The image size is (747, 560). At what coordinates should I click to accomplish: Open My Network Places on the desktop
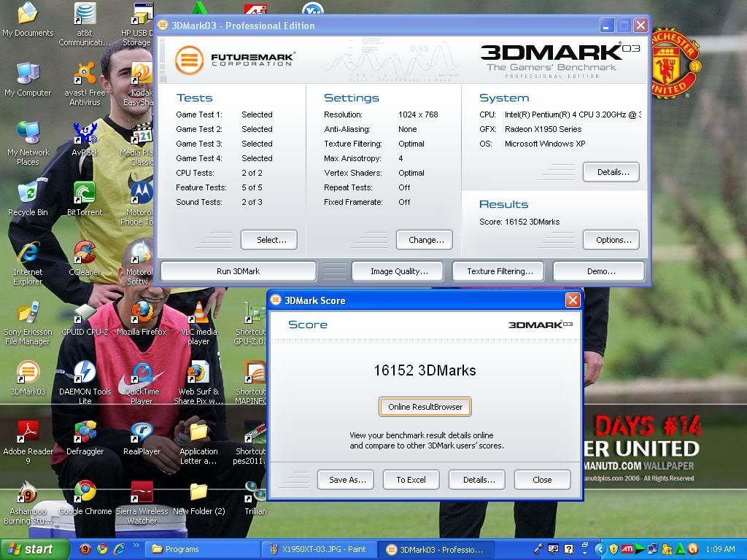[28, 144]
